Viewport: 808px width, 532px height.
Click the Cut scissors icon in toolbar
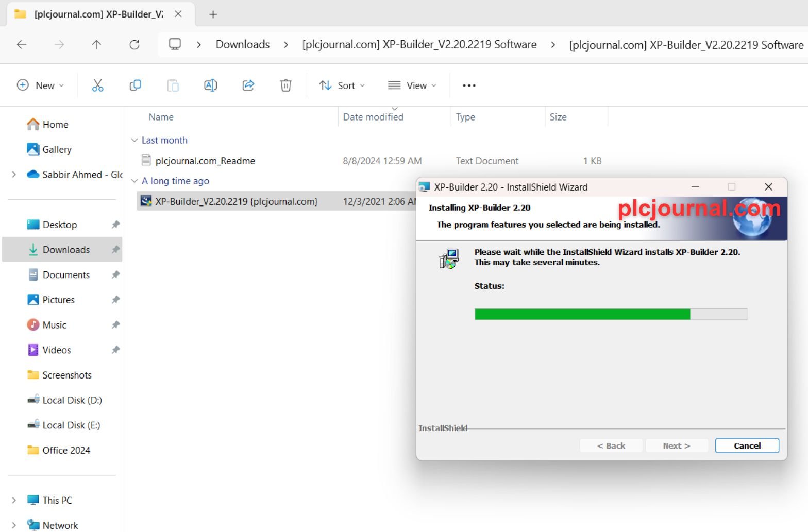97,85
